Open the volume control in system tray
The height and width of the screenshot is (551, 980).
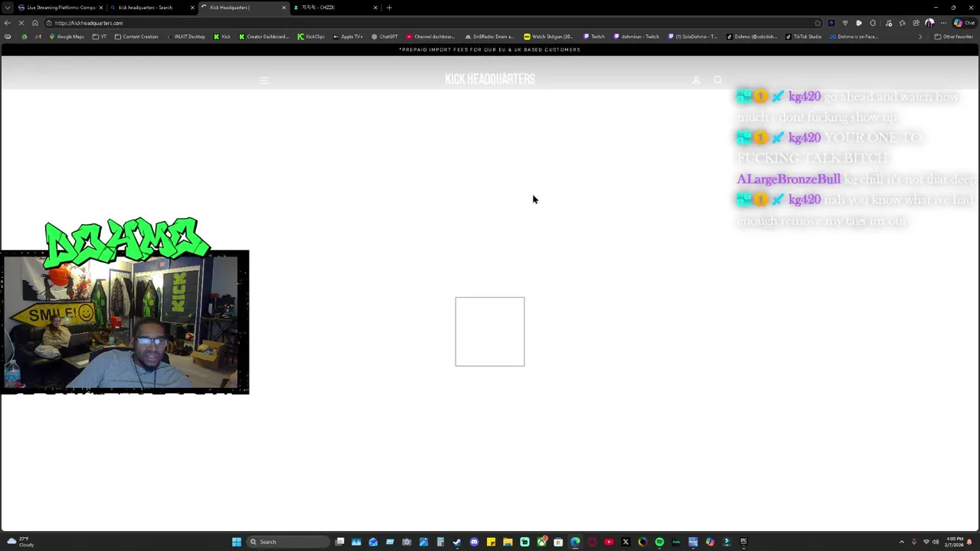(x=935, y=542)
